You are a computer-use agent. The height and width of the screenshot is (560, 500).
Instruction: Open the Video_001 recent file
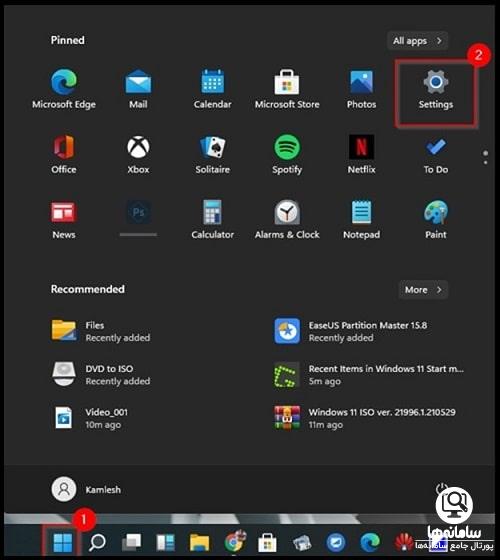[x=90, y=418]
